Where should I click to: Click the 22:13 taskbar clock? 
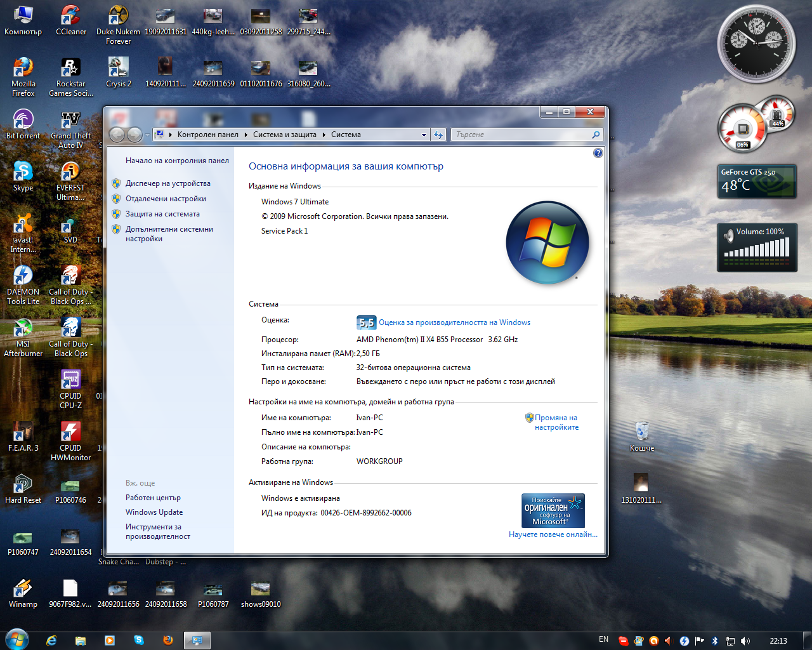778,641
